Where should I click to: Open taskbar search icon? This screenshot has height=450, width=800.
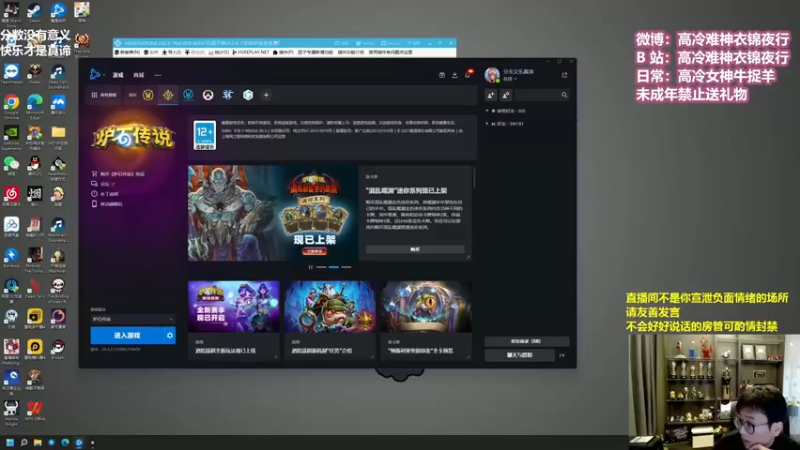[x=24, y=442]
